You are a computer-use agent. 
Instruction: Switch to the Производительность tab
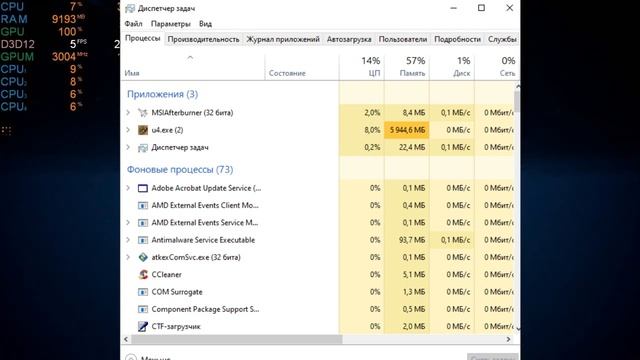pos(203,39)
